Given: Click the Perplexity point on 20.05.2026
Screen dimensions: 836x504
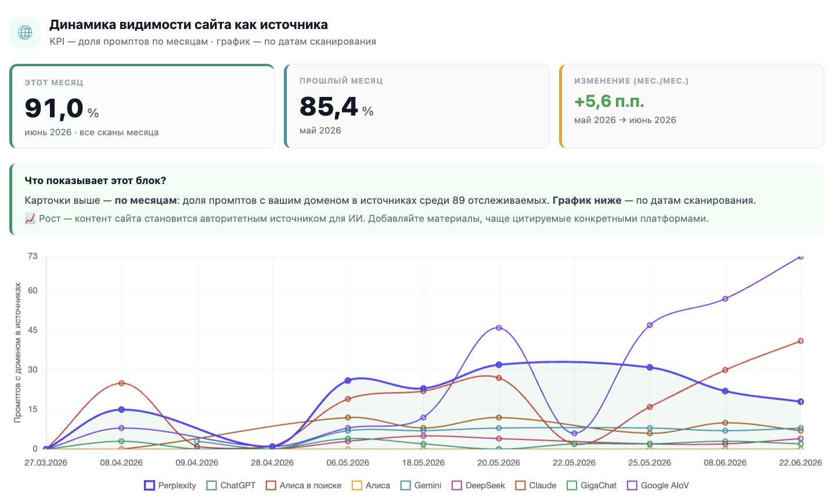Looking at the screenshot, I should (499, 365).
